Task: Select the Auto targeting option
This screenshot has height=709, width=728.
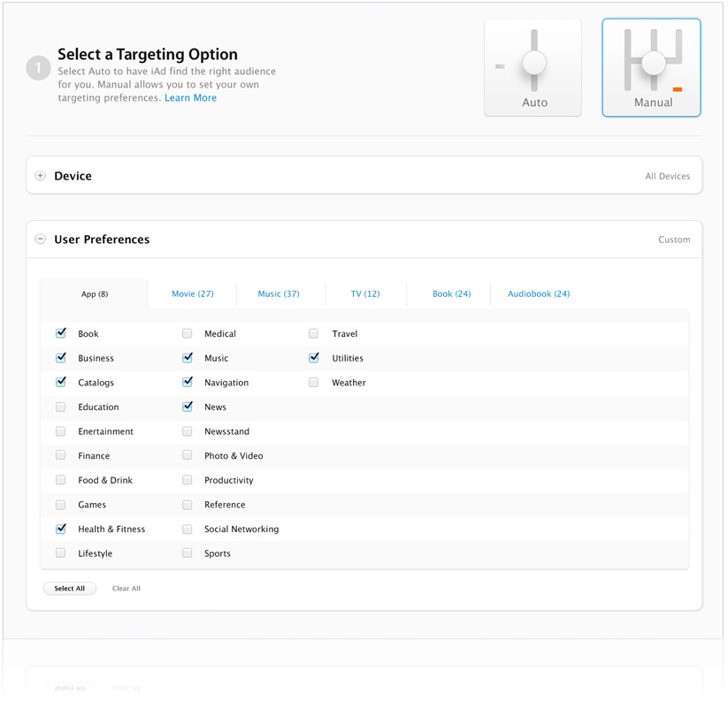Action: (533, 68)
